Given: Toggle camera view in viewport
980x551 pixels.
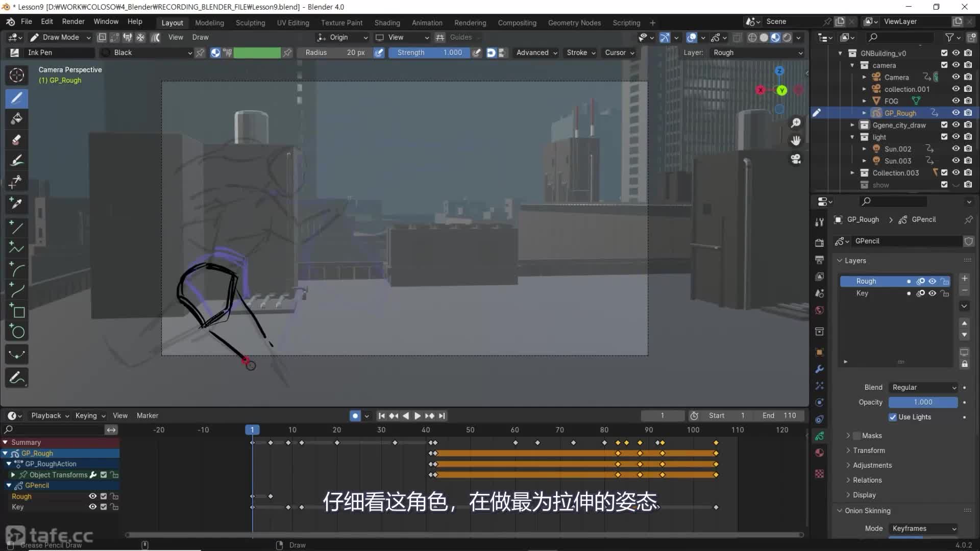Looking at the screenshot, I should click(x=796, y=159).
